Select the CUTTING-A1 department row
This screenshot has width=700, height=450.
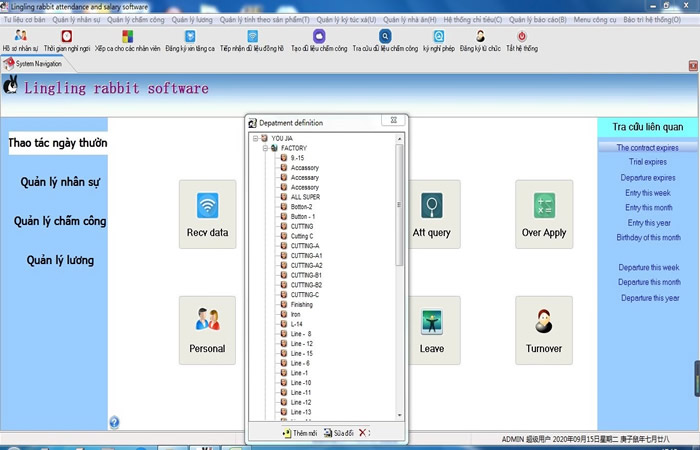pos(306,256)
